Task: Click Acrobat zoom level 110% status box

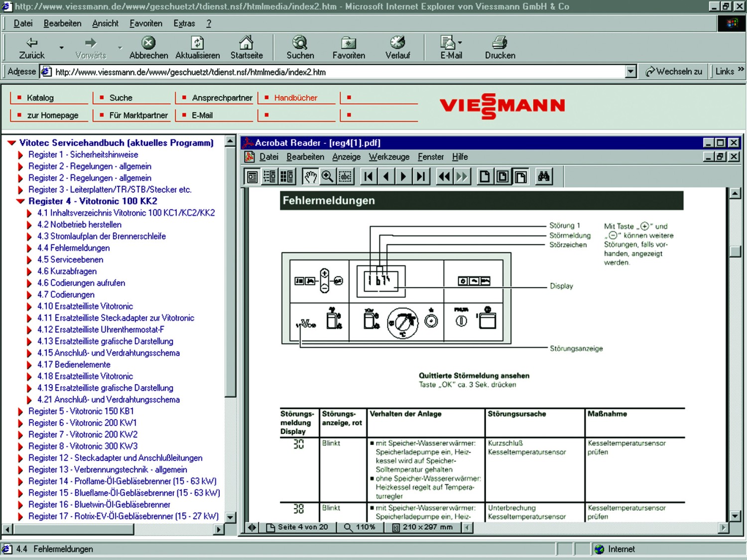Action: 360,527
